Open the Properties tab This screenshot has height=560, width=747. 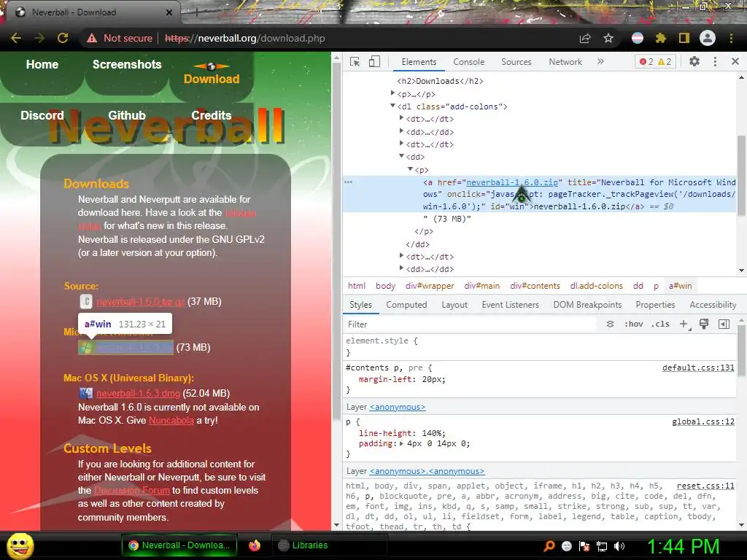pos(655,305)
